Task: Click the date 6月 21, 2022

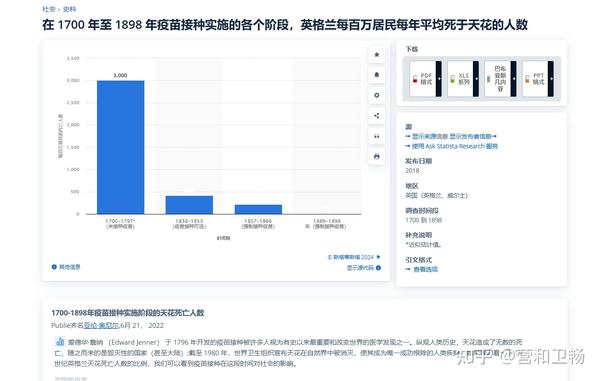Action: coord(142,326)
